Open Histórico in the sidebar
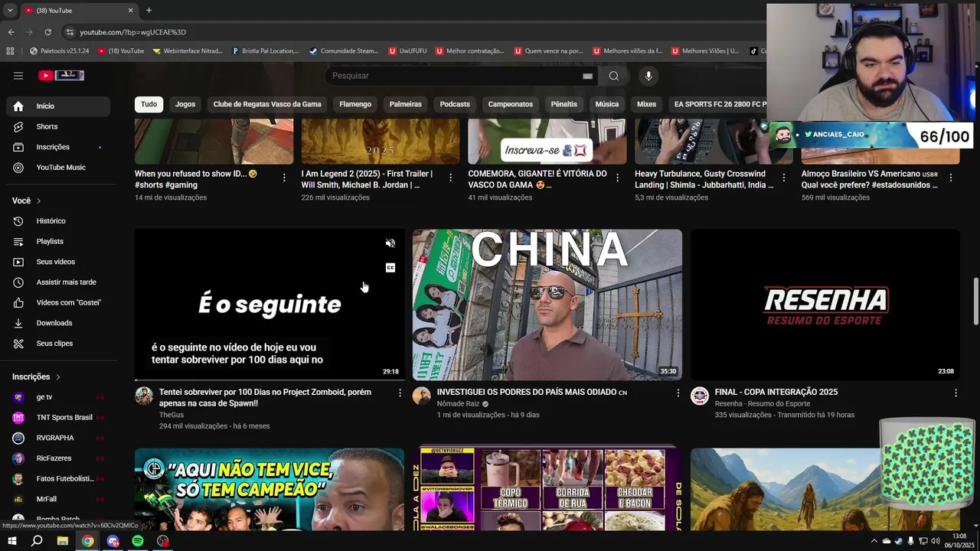This screenshot has width=980, height=551. point(58,221)
